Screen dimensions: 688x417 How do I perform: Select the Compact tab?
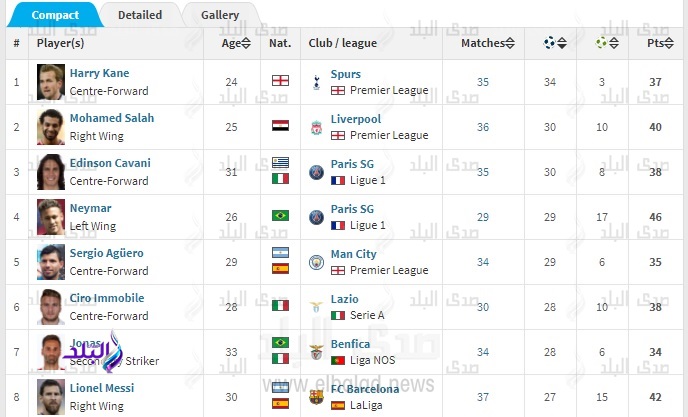click(55, 15)
